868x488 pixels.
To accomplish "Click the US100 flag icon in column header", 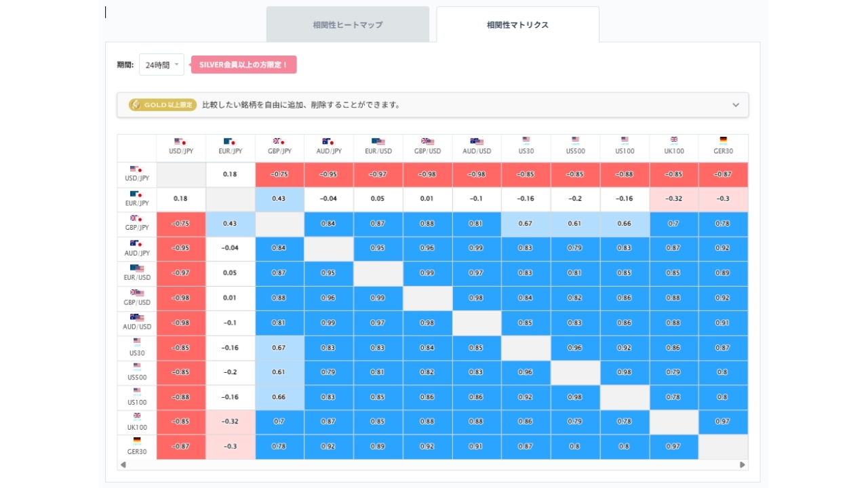I will coord(625,140).
